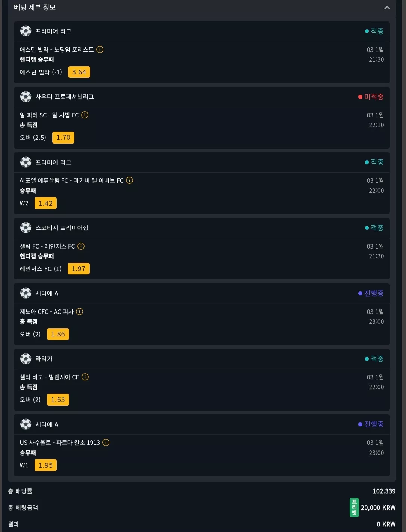Select the 1.97 odds for 레인저스 FC (1)
This screenshot has height=532, width=406.
pyautogui.click(x=79, y=269)
